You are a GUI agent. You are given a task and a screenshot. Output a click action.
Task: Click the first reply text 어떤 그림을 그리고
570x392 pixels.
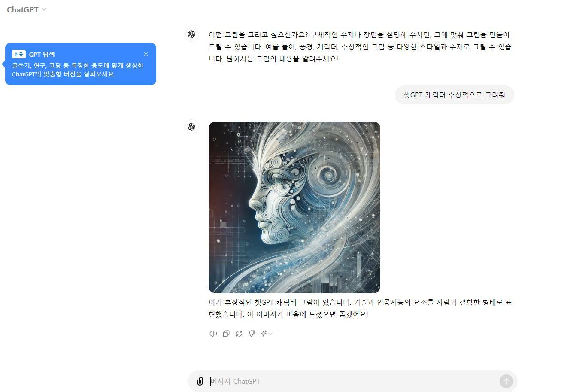tap(360, 47)
